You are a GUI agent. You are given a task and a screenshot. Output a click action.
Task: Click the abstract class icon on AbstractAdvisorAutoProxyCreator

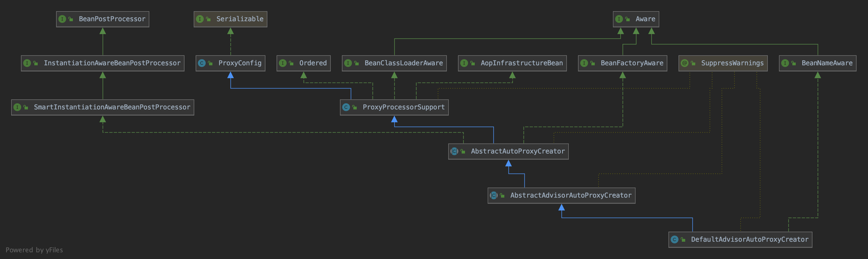(x=493, y=195)
